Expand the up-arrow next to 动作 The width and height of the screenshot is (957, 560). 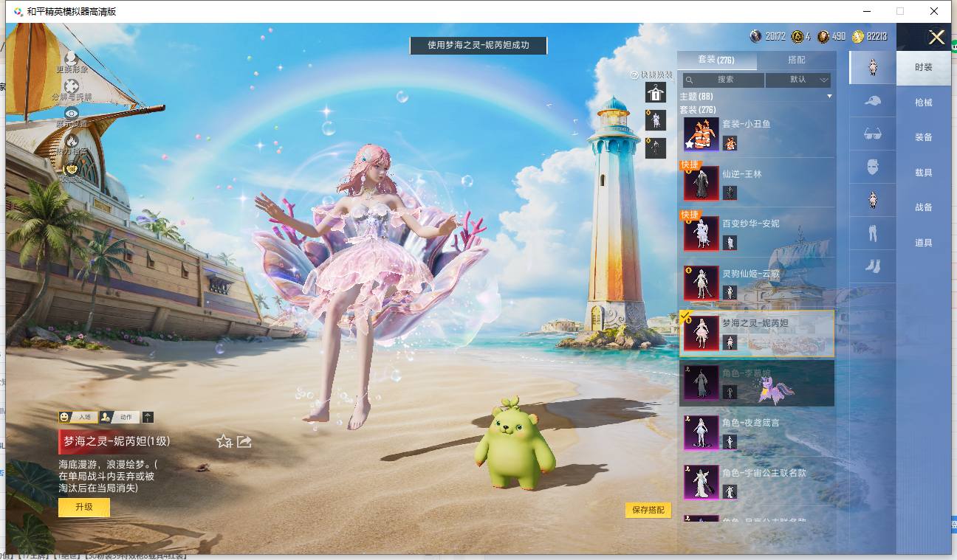point(148,417)
